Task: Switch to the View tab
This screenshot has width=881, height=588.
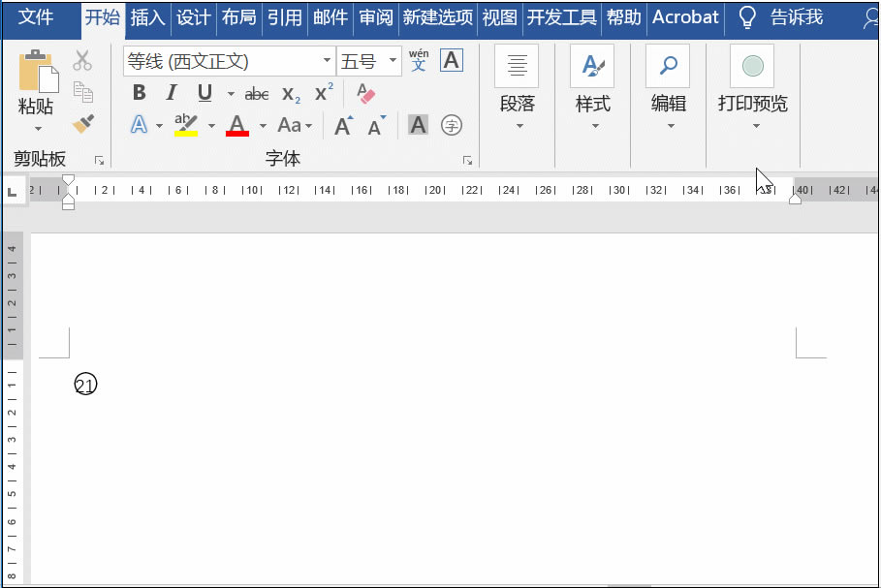Action: (499, 17)
